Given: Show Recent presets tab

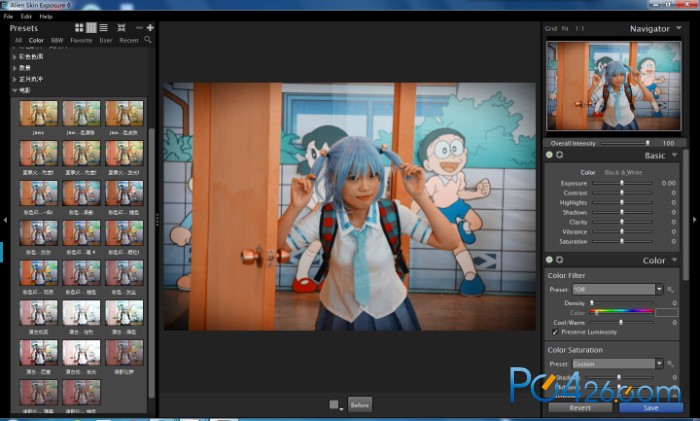Looking at the screenshot, I should 129,40.
